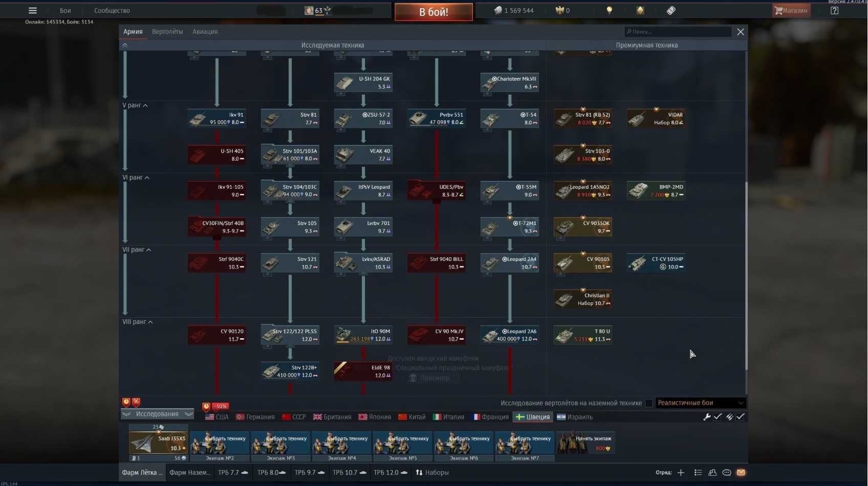Select BMP-2MD premium vehicle
This screenshot has width=868, height=486.
click(x=656, y=190)
